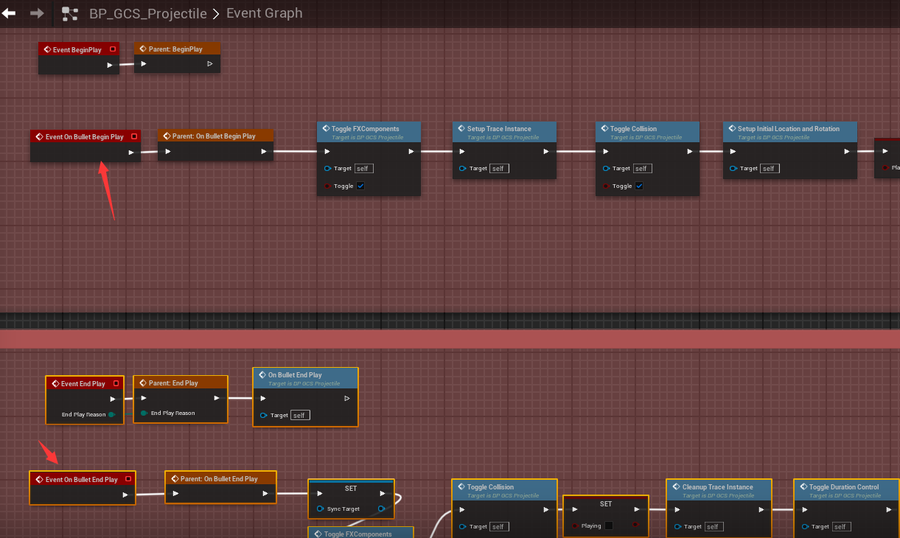
Task: Click Target pin of Setup Trace Instance
Action: [462, 168]
